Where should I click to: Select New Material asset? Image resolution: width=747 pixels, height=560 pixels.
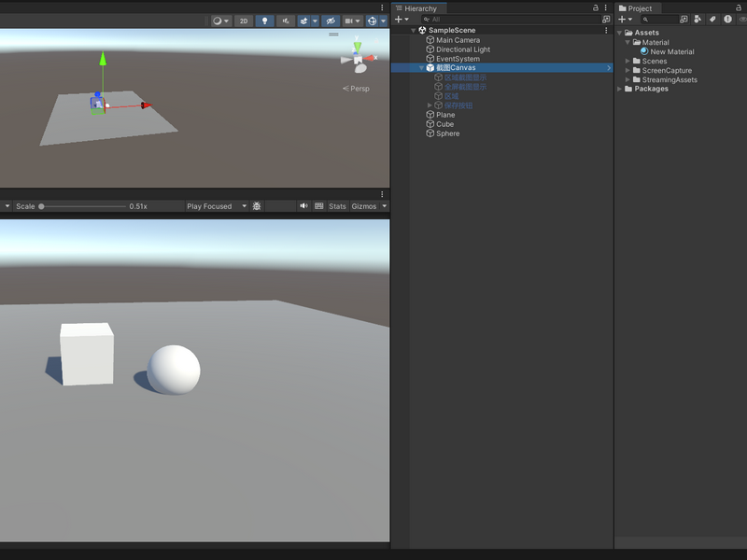click(667, 51)
